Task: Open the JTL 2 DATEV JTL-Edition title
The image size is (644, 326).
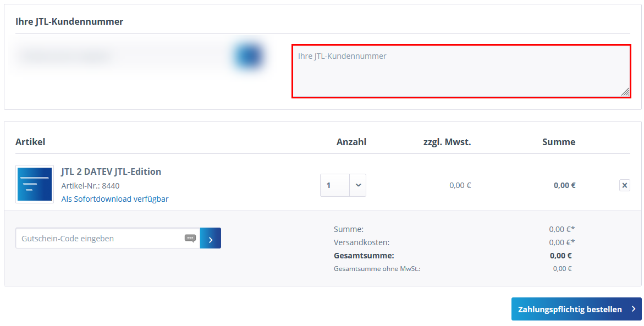Action: tap(111, 172)
